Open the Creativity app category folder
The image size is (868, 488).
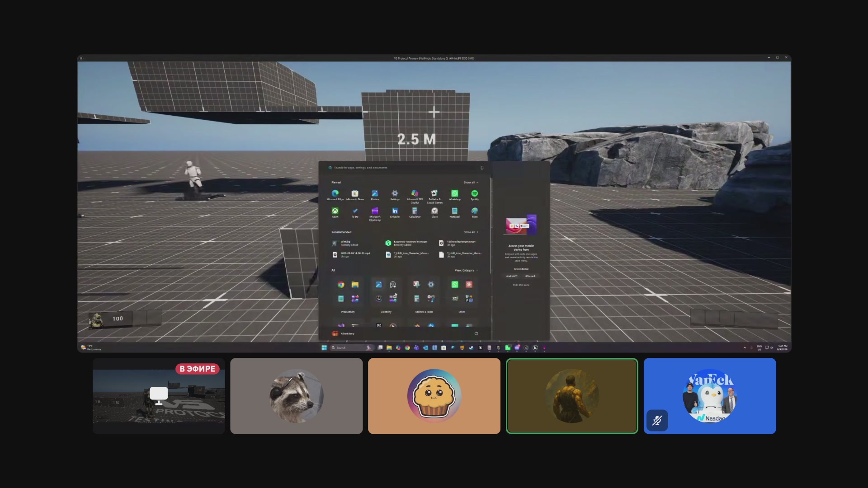click(386, 292)
